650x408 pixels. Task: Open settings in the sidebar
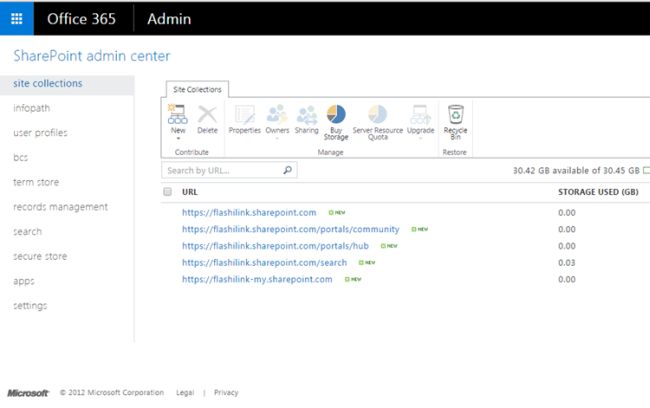click(x=30, y=306)
